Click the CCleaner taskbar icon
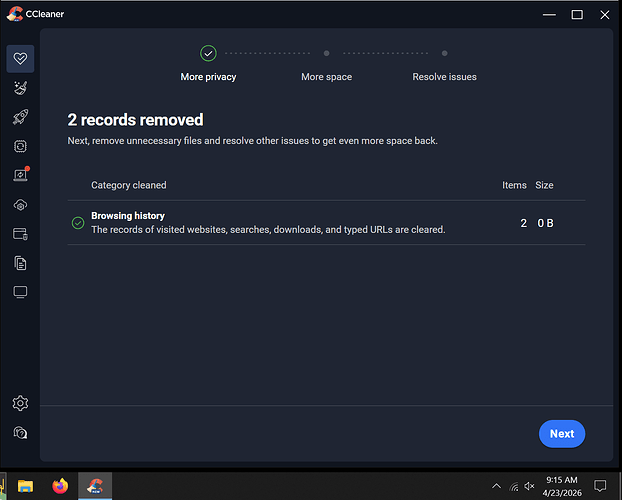 (95, 486)
